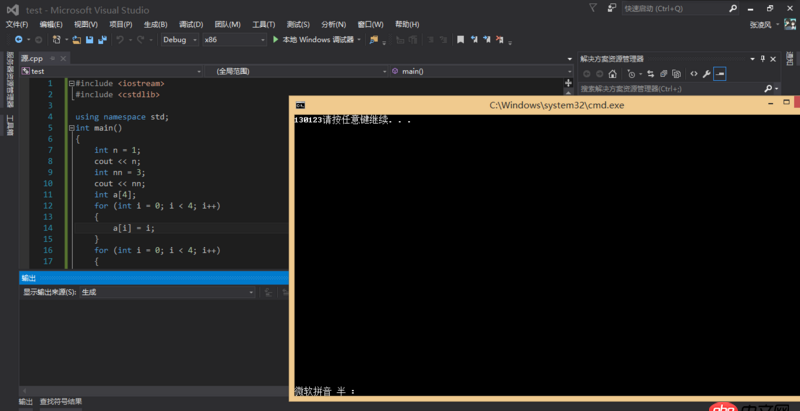Open Properties with the wrench icon
Screen dimensions: 800x411
point(707,74)
